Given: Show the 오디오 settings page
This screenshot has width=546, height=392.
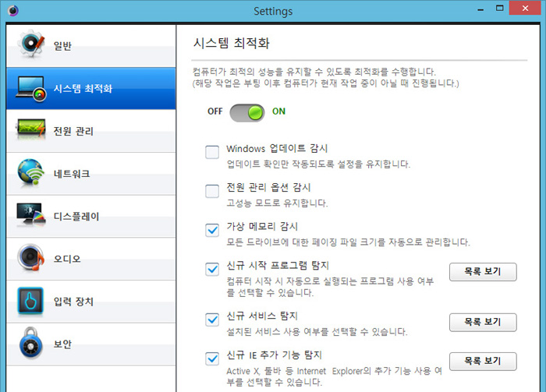Looking at the screenshot, I should click(x=91, y=260).
